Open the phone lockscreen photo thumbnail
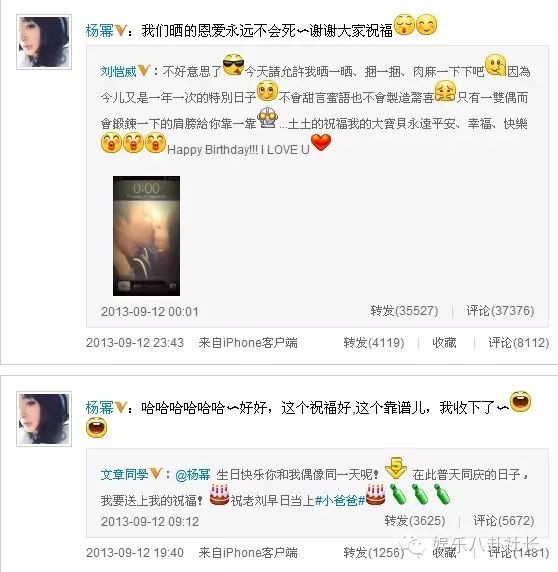The width and height of the screenshot is (558, 572). 146,236
